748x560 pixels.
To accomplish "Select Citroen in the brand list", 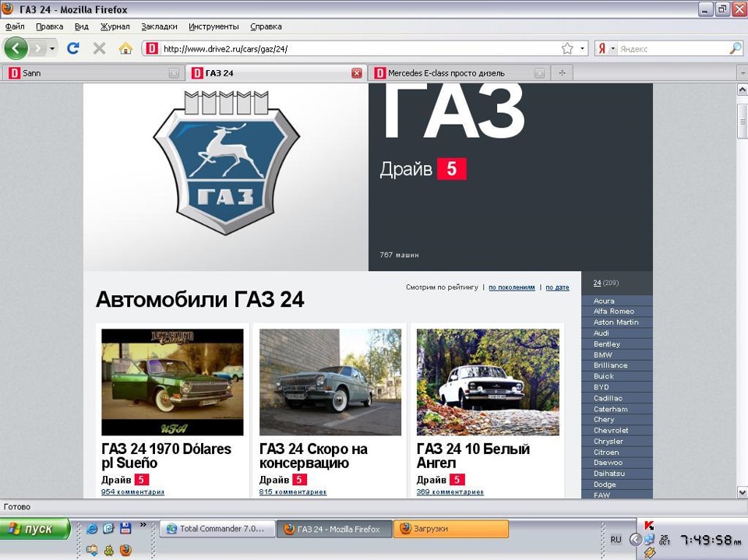I will [x=606, y=452].
